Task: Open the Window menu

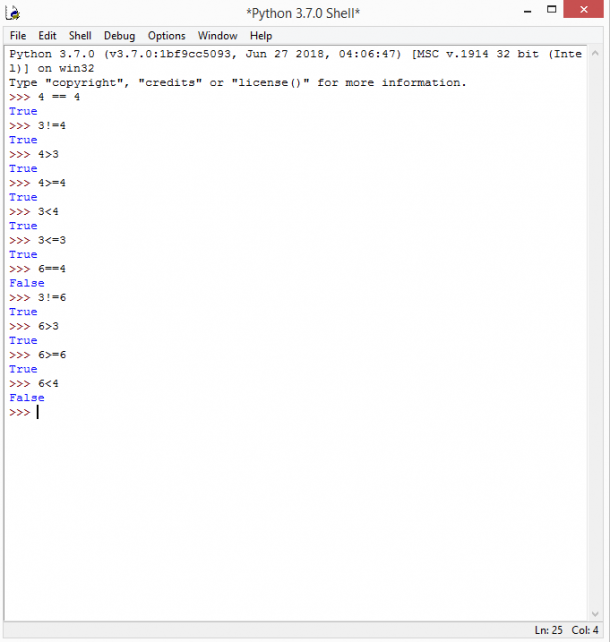Action: [x=217, y=35]
